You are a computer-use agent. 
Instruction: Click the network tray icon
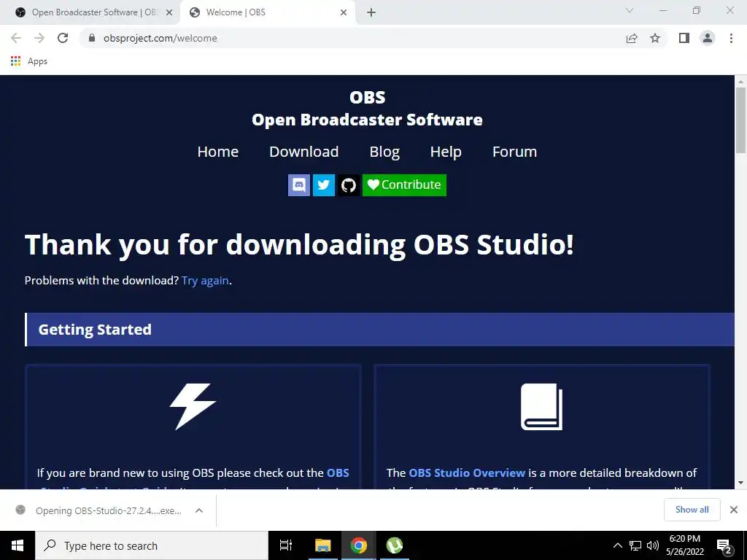(x=635, y=545)
